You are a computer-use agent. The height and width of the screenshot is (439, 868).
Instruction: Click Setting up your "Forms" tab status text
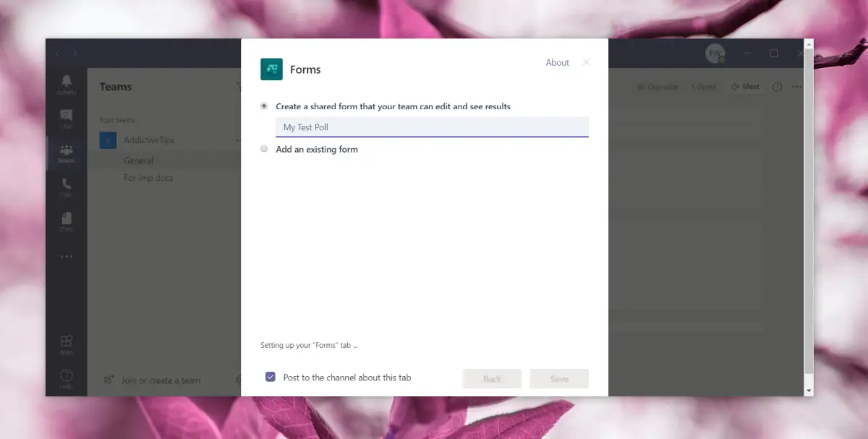(309, 346)
